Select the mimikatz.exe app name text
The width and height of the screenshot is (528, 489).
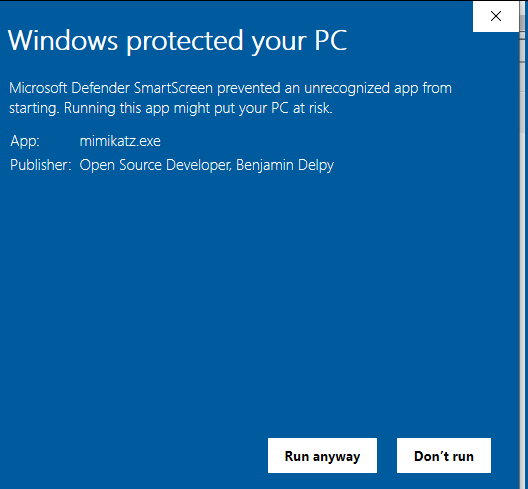[120, 141]
